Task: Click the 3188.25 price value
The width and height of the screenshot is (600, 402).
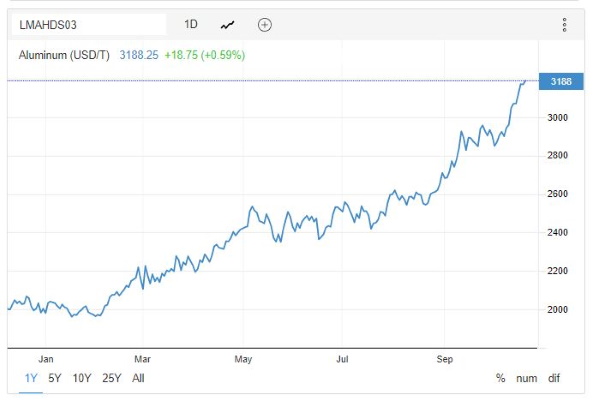Action: coord(139,55)
